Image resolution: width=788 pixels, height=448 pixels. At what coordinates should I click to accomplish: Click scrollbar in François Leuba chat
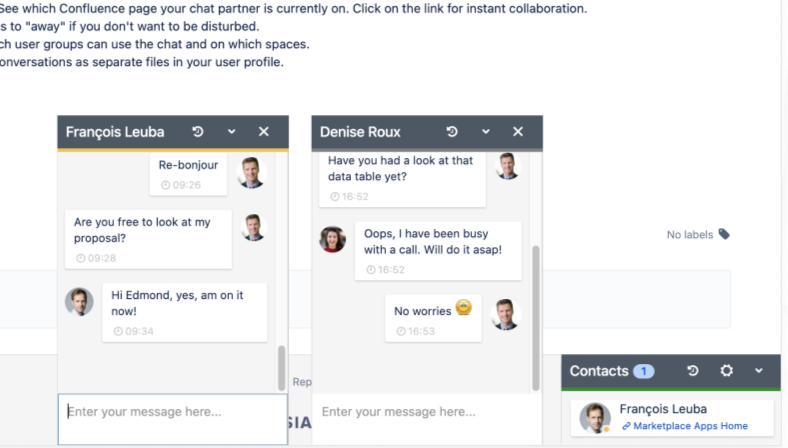[x=282, y=366]
